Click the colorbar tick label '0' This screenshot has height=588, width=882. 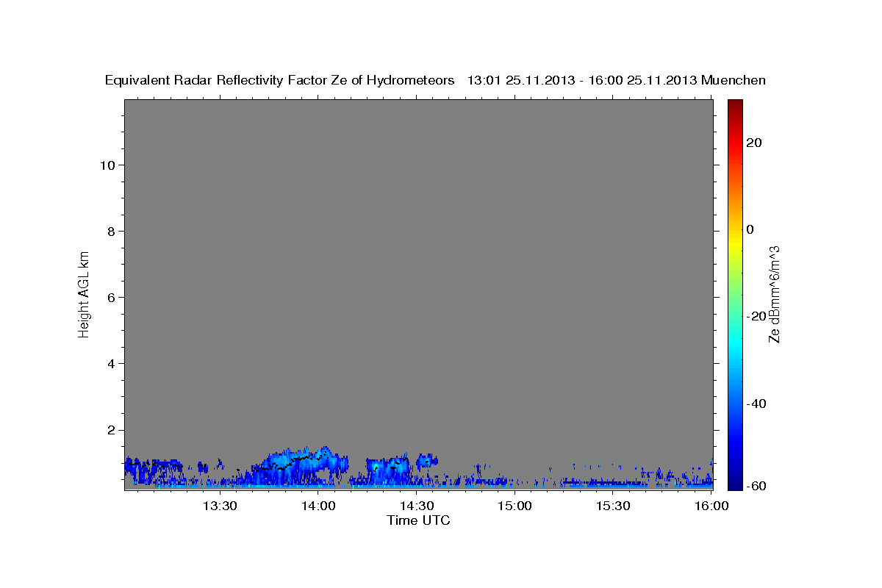(750, 229)
